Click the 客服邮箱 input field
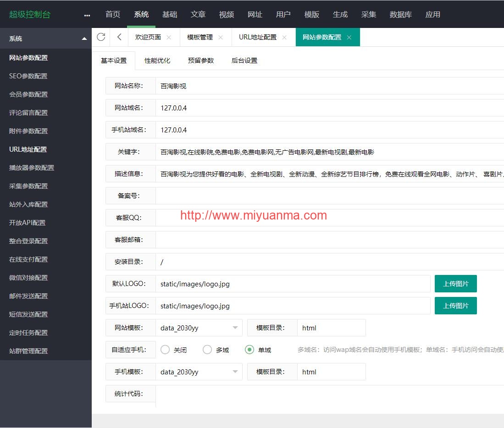504x428 pixels. pyautogui.click(x=330, y=240)
